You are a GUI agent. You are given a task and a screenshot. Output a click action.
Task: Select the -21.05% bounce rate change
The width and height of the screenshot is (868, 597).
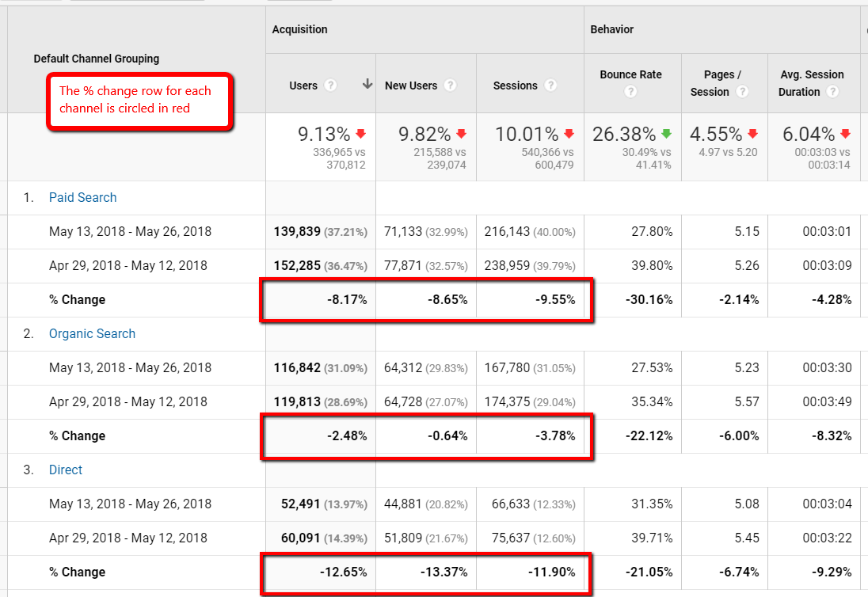click(649, 572)
